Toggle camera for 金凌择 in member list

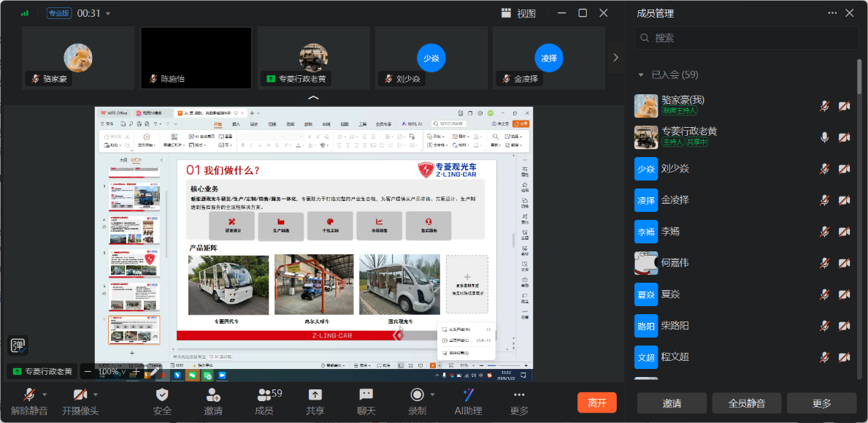845,200
